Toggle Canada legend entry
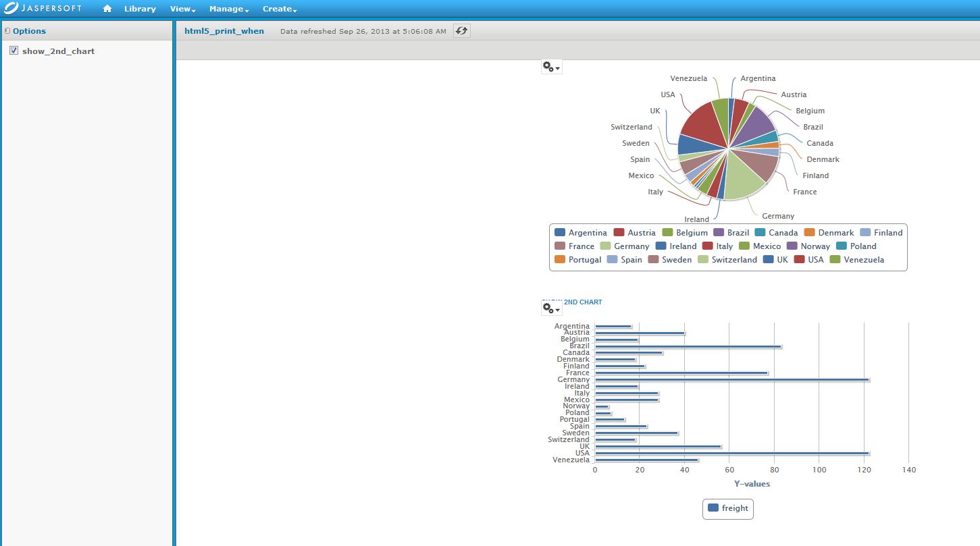The width and height of the screenshot is (980, 546). [777, 232]
